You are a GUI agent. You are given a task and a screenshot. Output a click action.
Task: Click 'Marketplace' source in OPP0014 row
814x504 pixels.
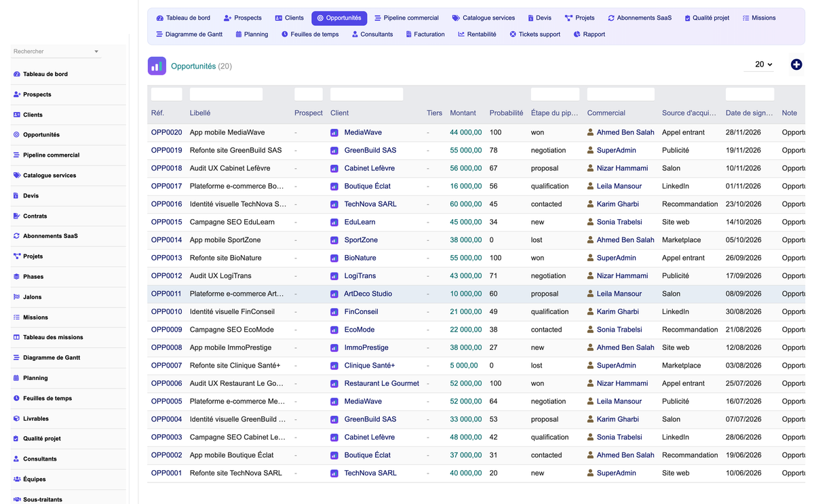pos(682,240)
